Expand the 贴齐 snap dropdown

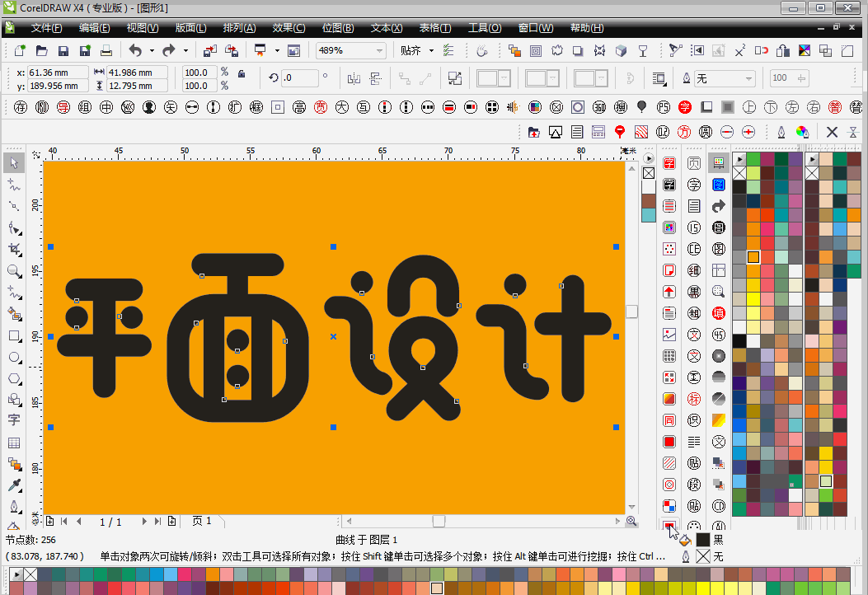point(429,51)
